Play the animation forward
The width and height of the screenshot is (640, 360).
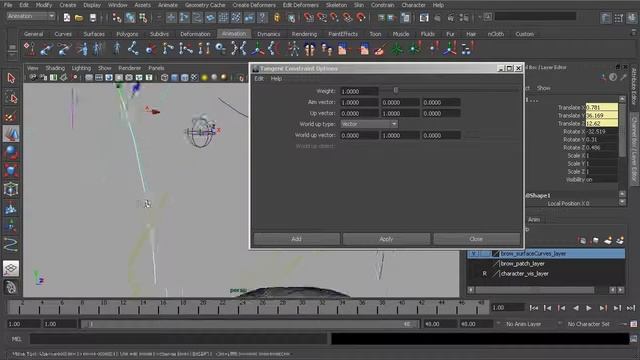tap(589, 308)
